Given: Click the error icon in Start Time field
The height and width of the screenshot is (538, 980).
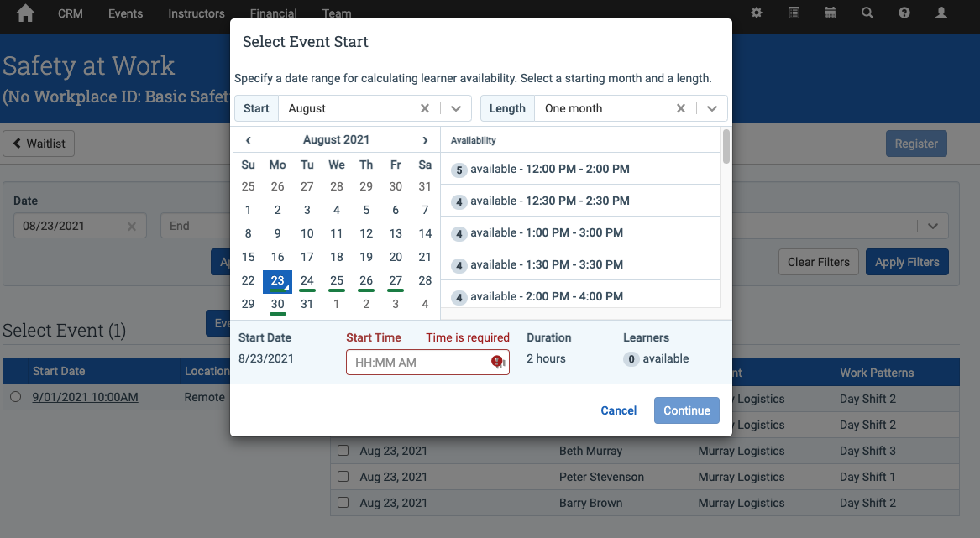Looking at the screenshot, I should 497,362.
